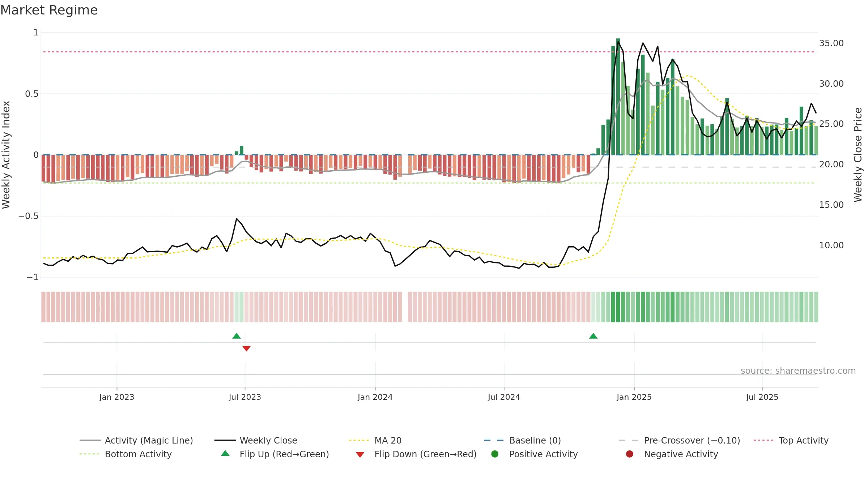Click the Jul 2025 axis label
Screen dimensions: 868x488
[762, 397]
